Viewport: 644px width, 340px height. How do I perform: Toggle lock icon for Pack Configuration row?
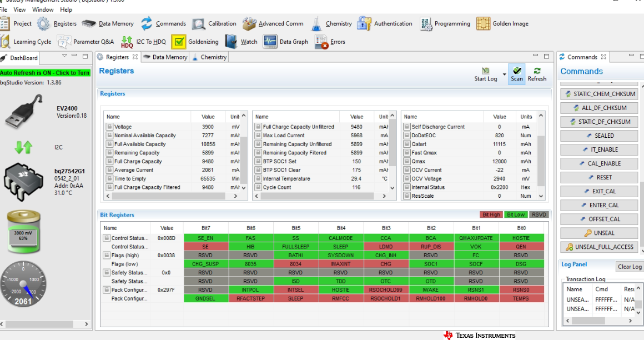pyautogui.click(x=107, y=290)
